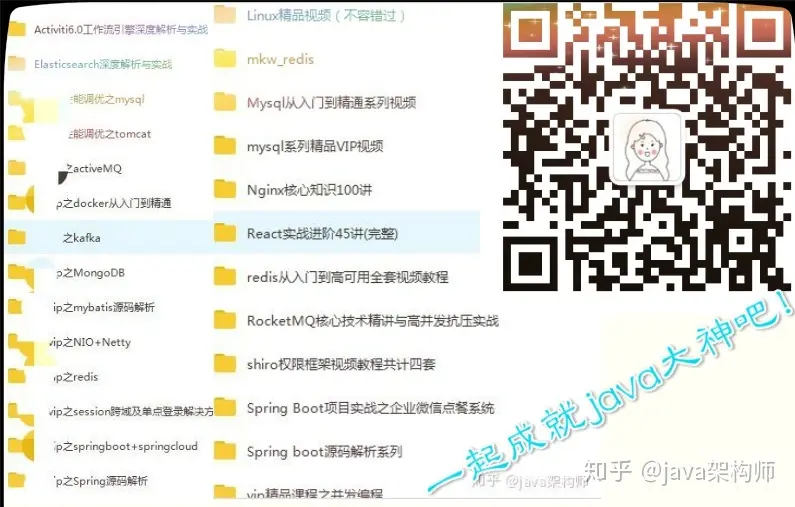The height and width of the screenshot is (507, 795).
Task: Open the 之docker从入门到精通 entry
Action: (x=114, y=204)
